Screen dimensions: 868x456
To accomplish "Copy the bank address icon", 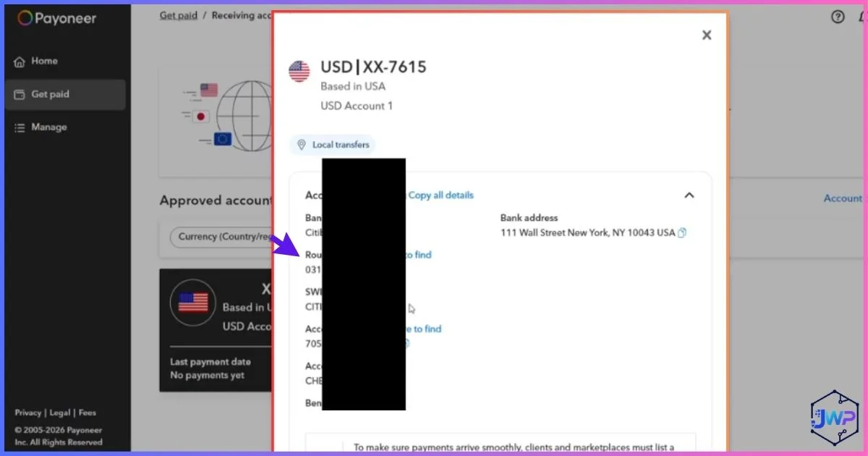I will [x=681, y=233].
